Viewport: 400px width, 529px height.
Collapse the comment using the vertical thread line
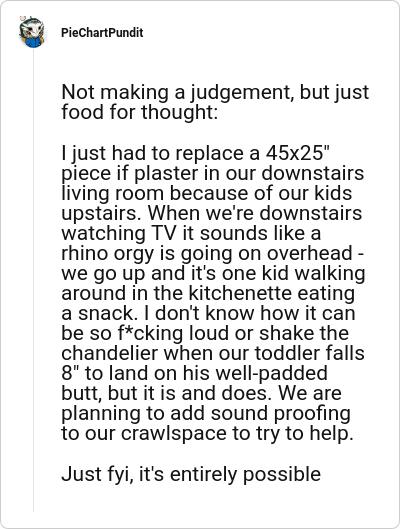click(33, 280)
